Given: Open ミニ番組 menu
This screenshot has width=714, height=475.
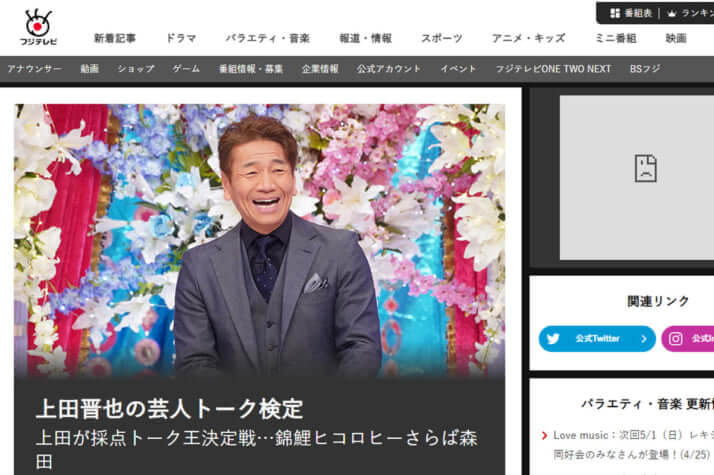Looking at the screenshot, I should click(616, 38).
